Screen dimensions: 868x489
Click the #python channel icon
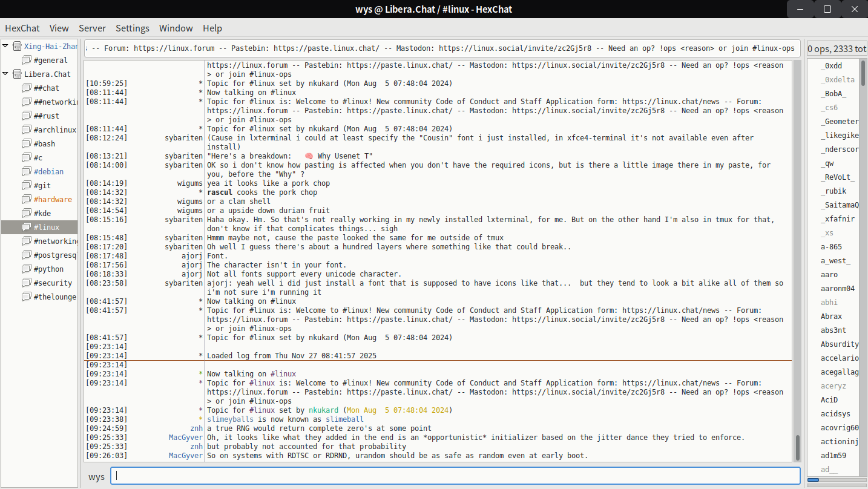point(26,269)
